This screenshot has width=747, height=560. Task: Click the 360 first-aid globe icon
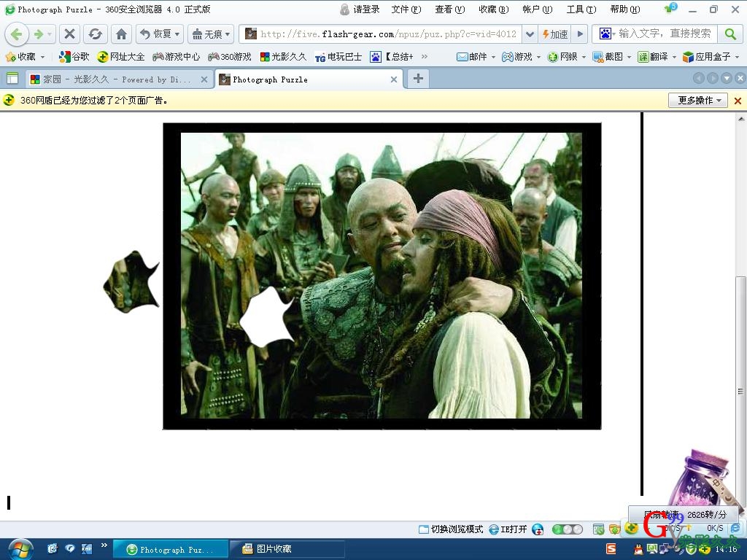click(x=538, y=529)
